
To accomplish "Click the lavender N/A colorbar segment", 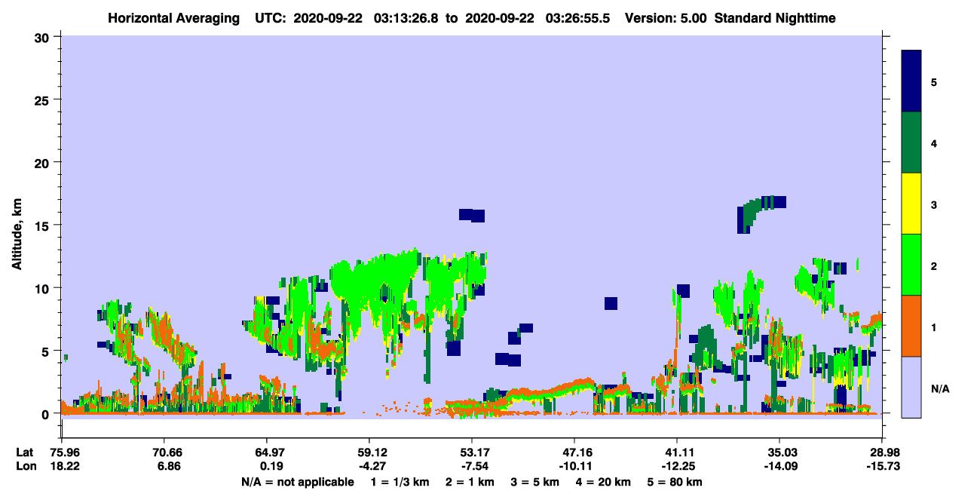I will (911, 386).
